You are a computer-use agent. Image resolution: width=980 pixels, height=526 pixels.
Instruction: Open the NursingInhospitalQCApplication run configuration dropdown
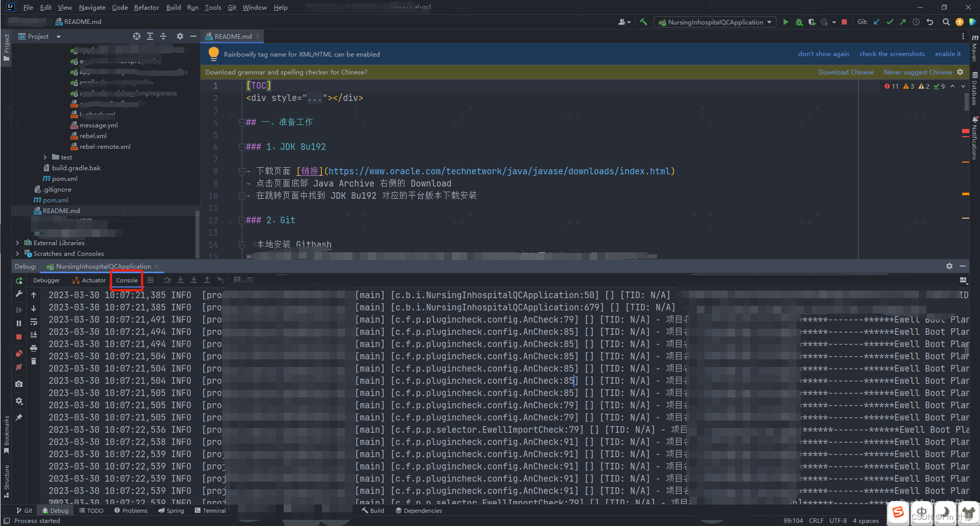(714, 22)
